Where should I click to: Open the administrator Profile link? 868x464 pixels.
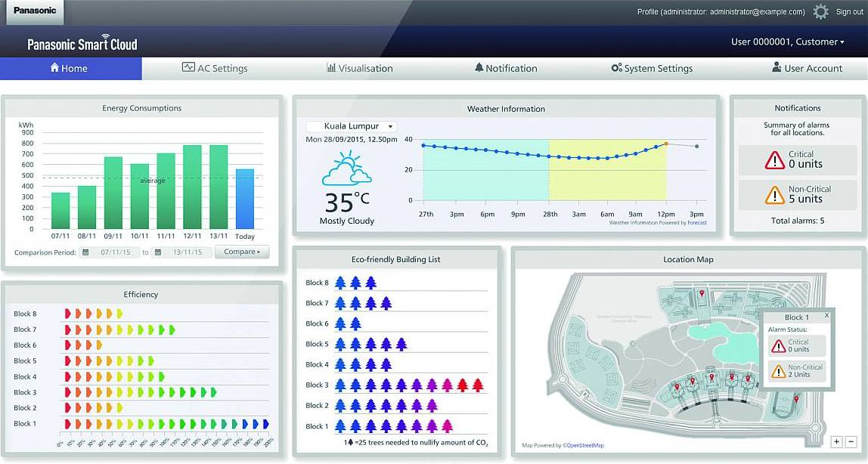[721, 11]
